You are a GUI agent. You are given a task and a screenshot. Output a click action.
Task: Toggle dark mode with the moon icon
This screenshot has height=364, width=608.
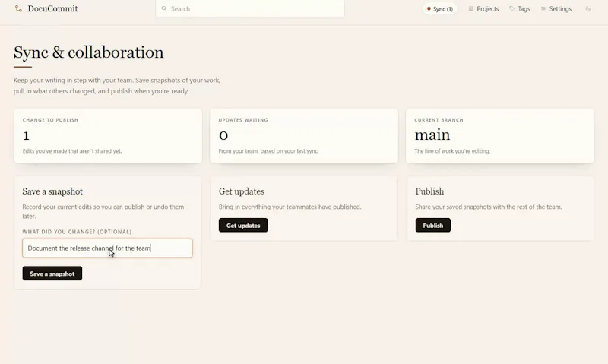pos(587,8)
